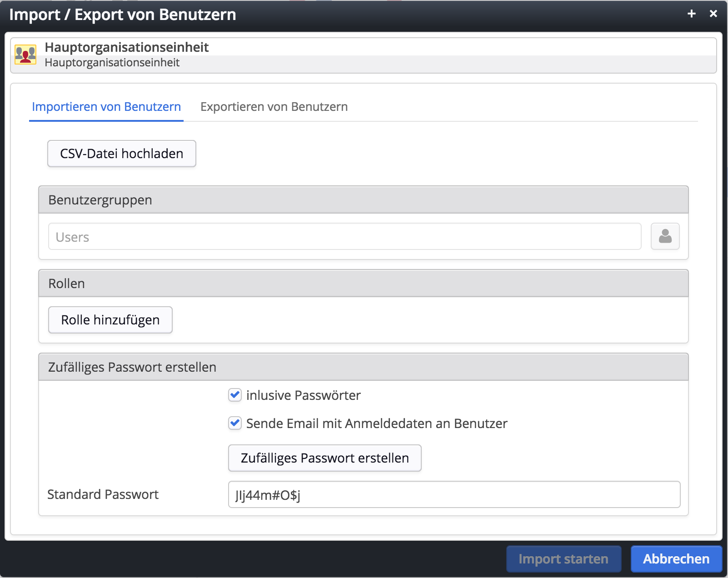Click the Benutzergruppen section header
This screenshot has height=578, width=728.
(x=363, y=200)
